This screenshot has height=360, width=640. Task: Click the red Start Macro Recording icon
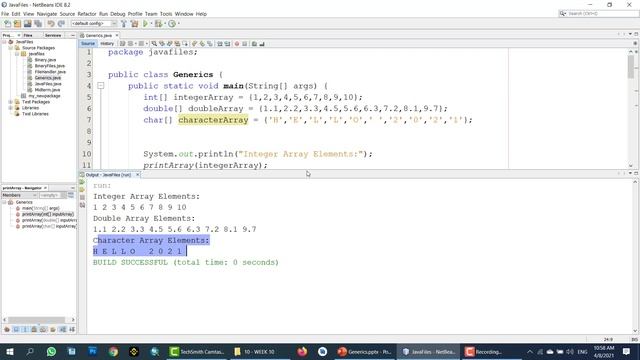237,43
